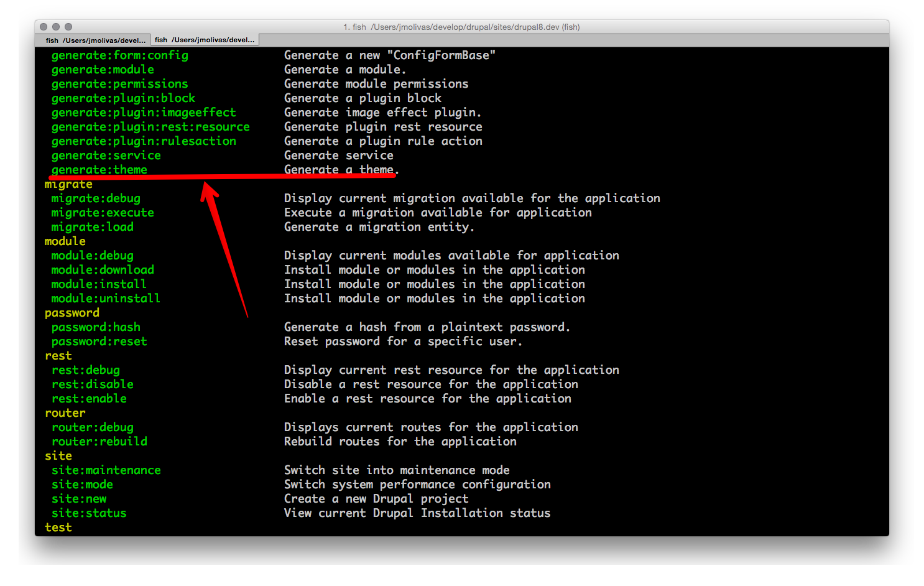
Task: Click "Display current migration available for the application"
Action: pyautogui.click(x=472, y=198)
